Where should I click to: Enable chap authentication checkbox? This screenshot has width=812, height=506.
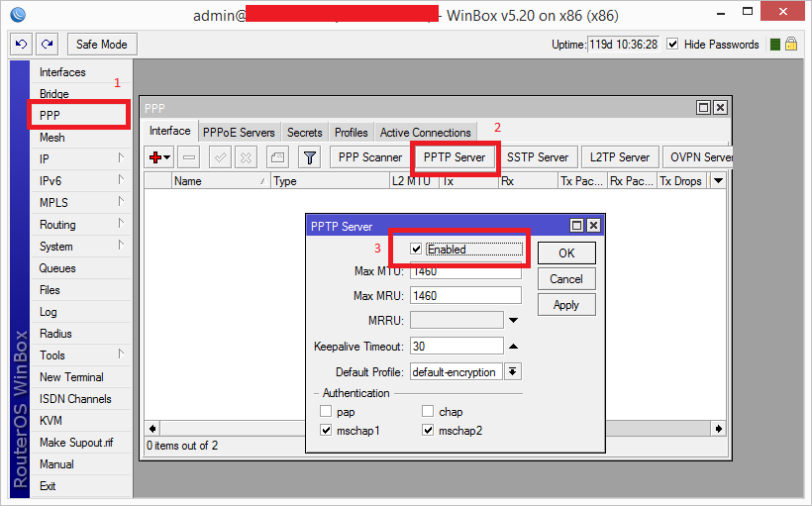pos(428,411)
